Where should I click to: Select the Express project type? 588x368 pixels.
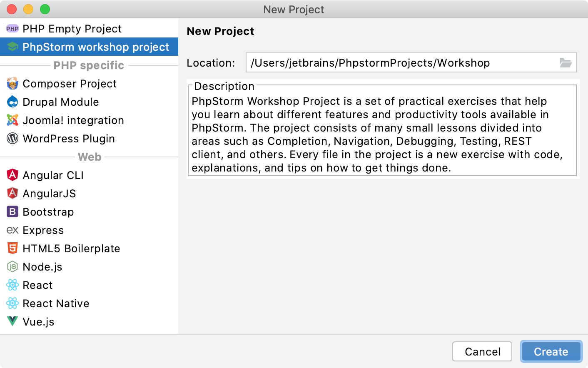[43, 230]
